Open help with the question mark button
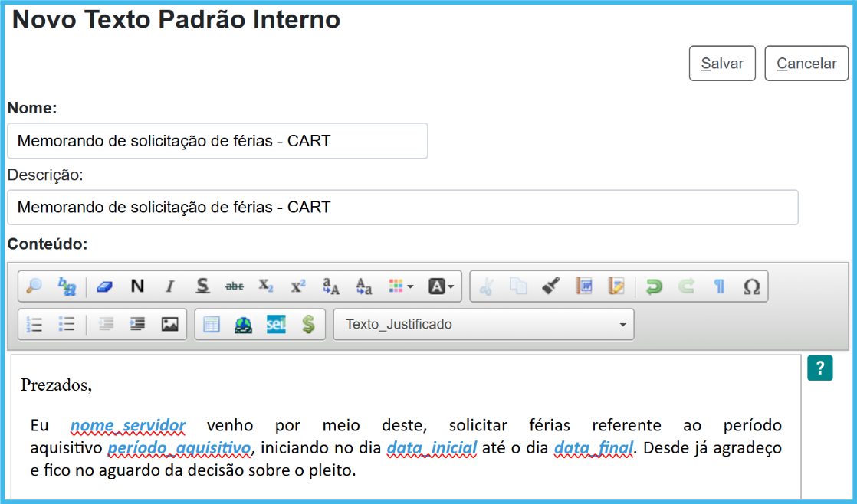The width and height of the screenshot is (857, 504). tap(819, 368)
